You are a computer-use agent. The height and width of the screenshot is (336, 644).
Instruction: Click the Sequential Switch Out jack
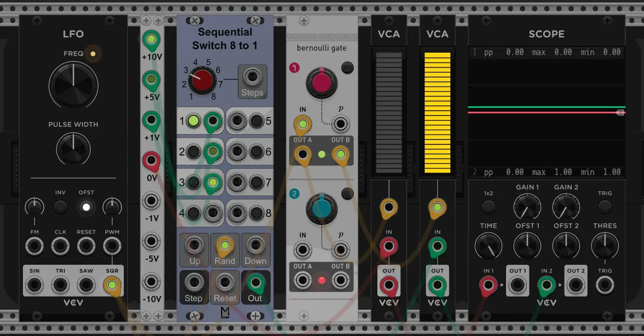[254, 282]
